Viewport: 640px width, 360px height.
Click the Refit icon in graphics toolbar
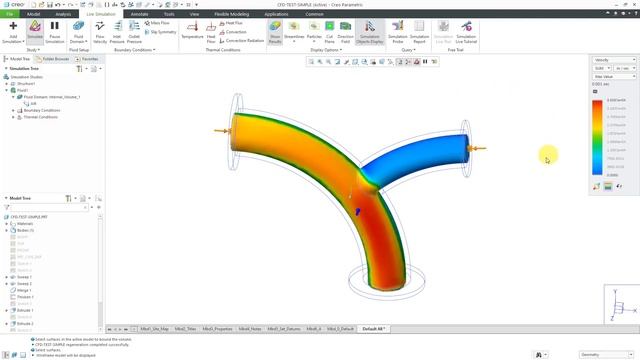pos(311,62)
